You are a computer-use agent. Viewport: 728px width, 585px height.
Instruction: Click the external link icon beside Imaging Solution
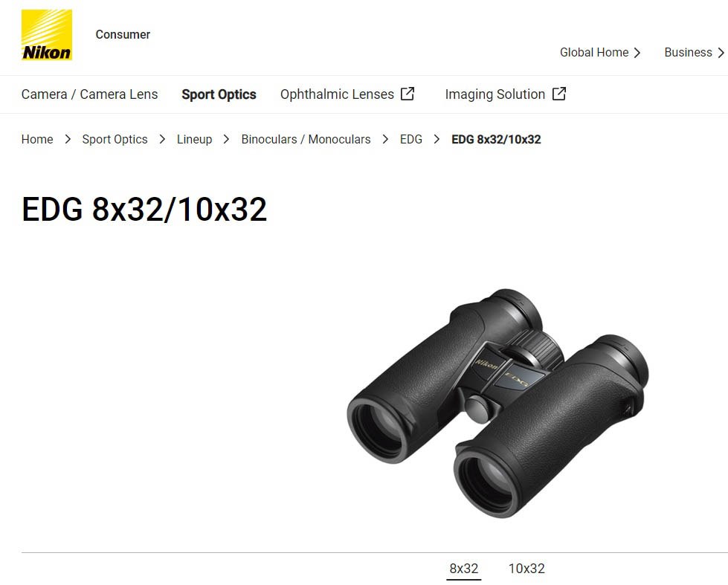pos(559,94)
